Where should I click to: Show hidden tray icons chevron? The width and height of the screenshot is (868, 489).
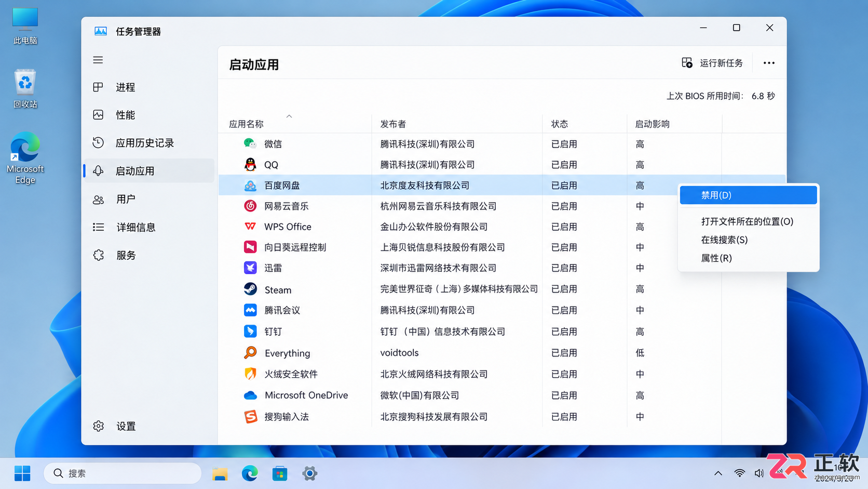coord(718,473)
